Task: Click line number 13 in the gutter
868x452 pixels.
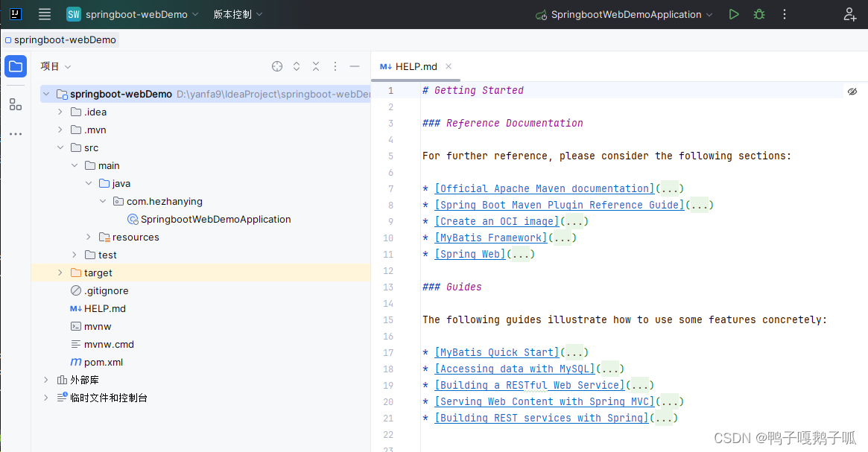Action: (388, 287)
